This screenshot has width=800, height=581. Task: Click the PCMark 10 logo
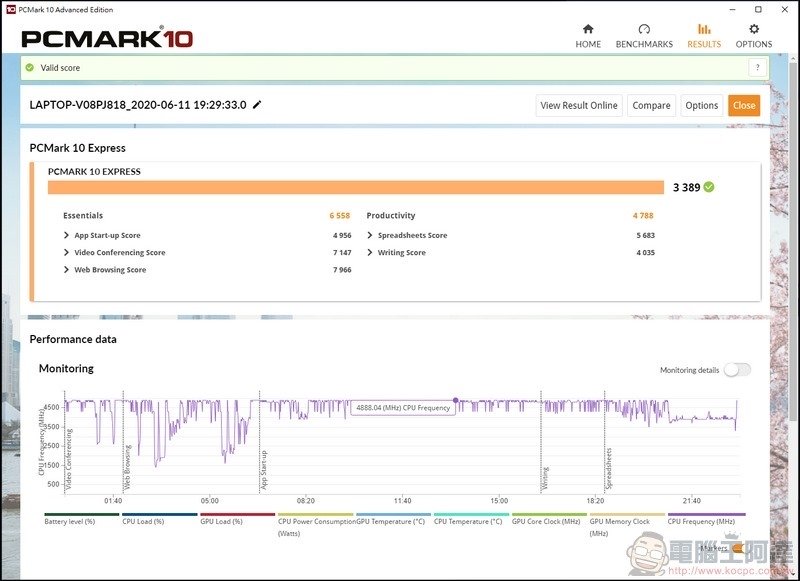(107, 39)
